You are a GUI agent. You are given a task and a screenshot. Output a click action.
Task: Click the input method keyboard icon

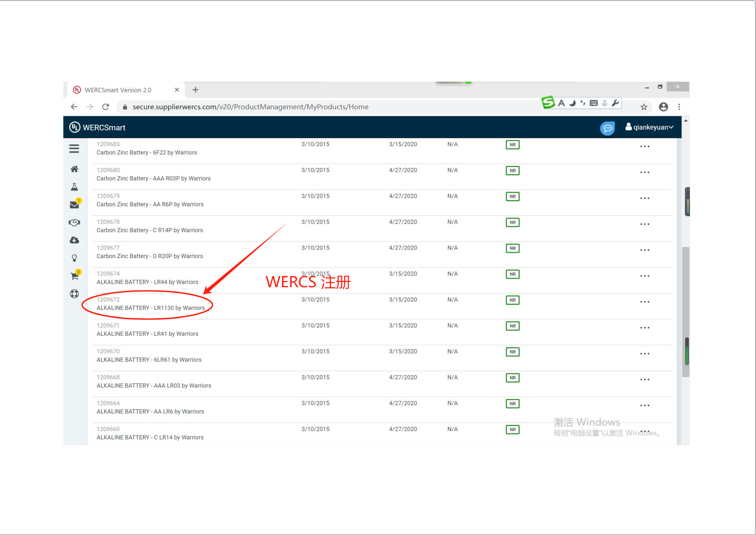(593, 103)
